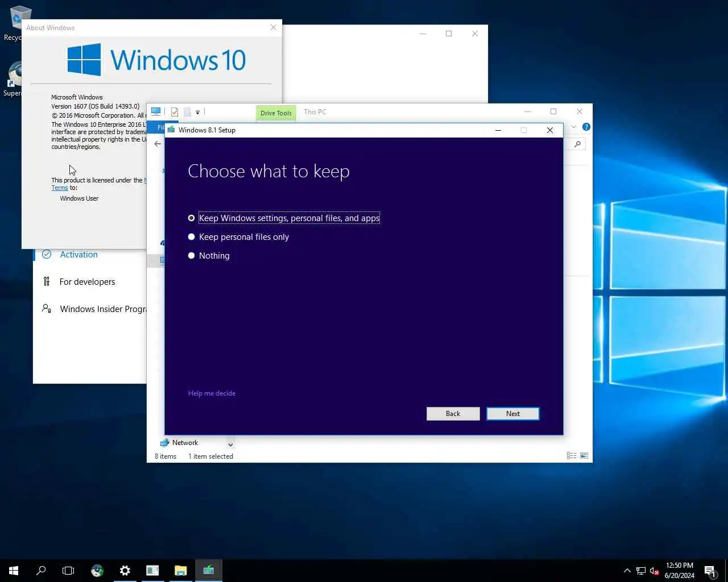Click the Windows 8.1 Setup title icon
Screen dimensions: 728x582
pos(171,130)
